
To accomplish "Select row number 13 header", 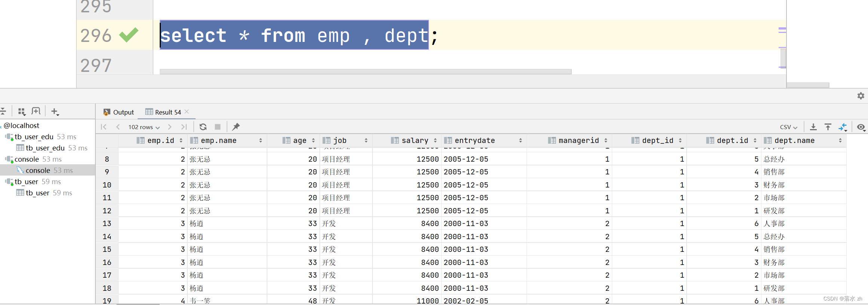I will 107,223.
